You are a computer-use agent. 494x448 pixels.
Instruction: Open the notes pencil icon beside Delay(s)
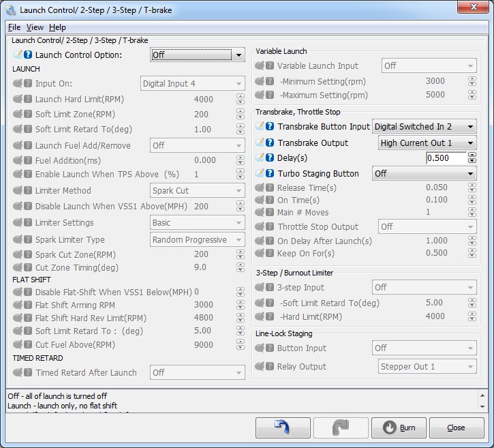click(260, 158)
